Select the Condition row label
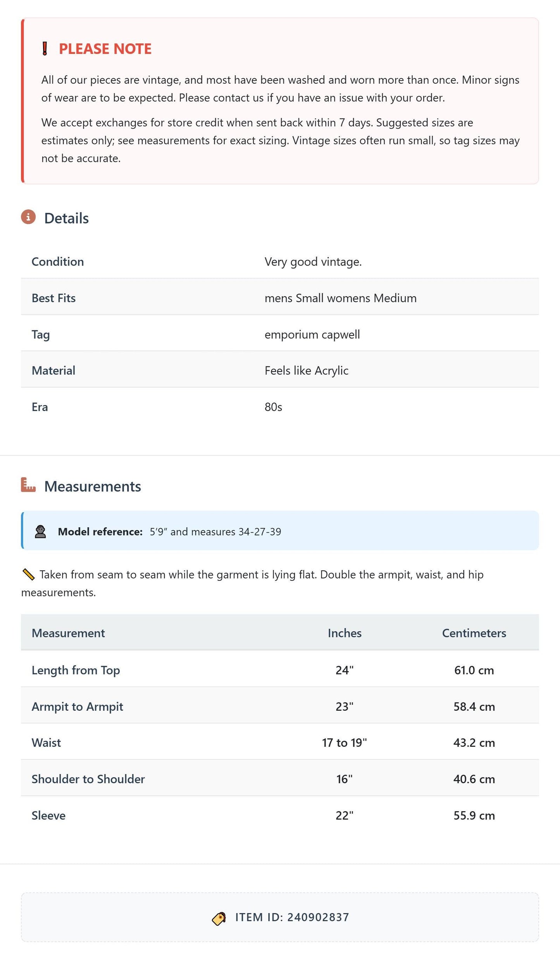Image resolution: width=560 pixels, height=960 pixels. tap(58, 262)
